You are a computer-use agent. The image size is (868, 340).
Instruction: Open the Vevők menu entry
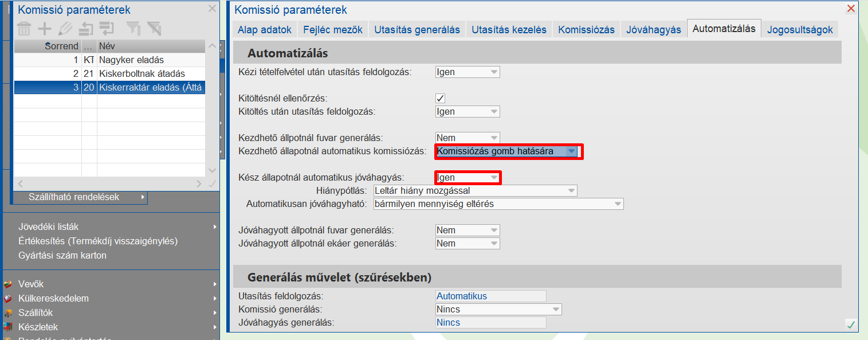pos(31,284)
